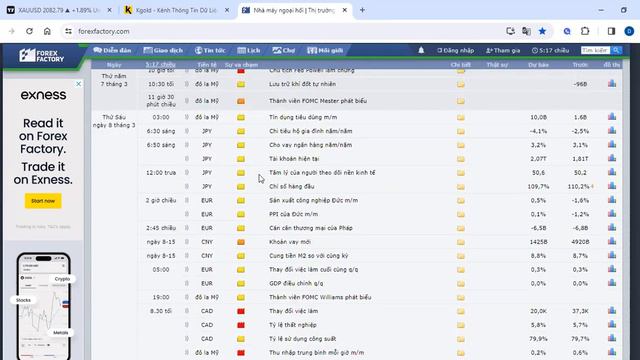Open the Môi giới menu

point(325,50)
